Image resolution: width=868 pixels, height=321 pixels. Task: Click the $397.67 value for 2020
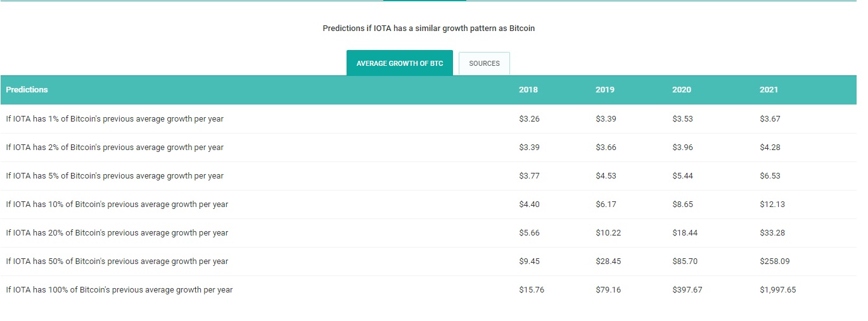[687, 290]
